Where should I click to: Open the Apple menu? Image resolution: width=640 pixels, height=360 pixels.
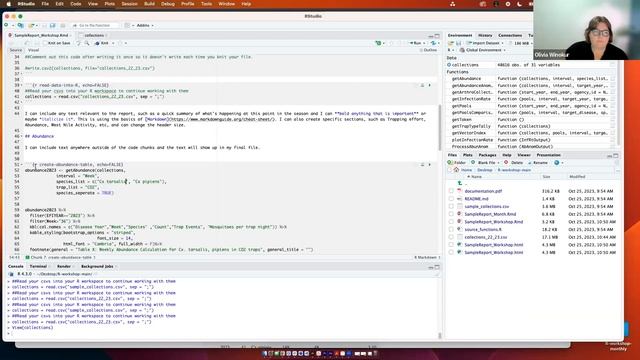(x=9, y=4)
